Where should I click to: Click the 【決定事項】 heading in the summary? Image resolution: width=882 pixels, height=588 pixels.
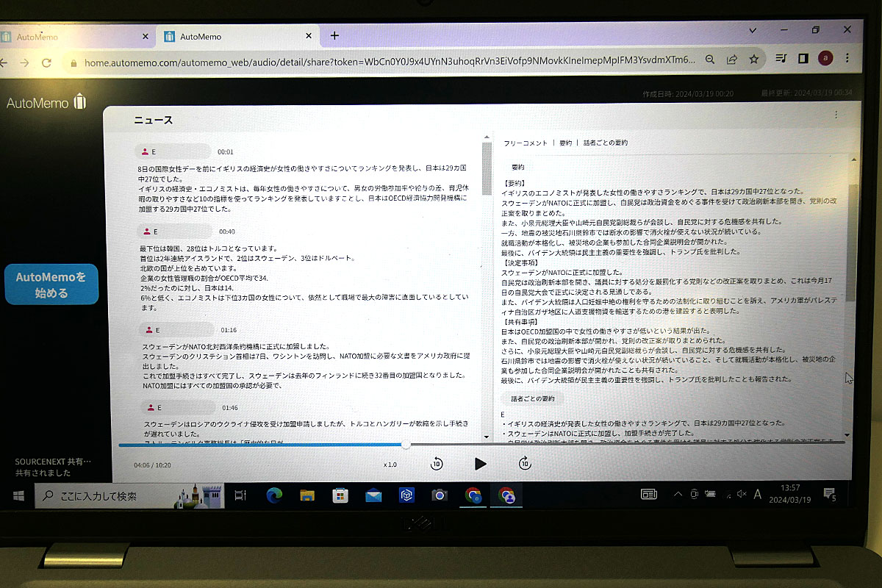point(520,262)
